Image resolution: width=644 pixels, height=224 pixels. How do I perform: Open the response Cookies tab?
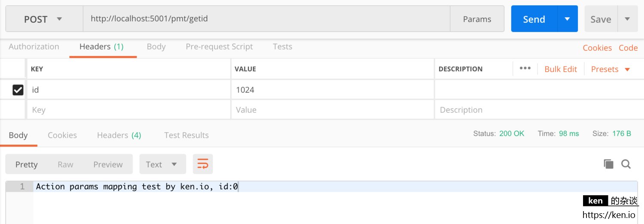62,135
